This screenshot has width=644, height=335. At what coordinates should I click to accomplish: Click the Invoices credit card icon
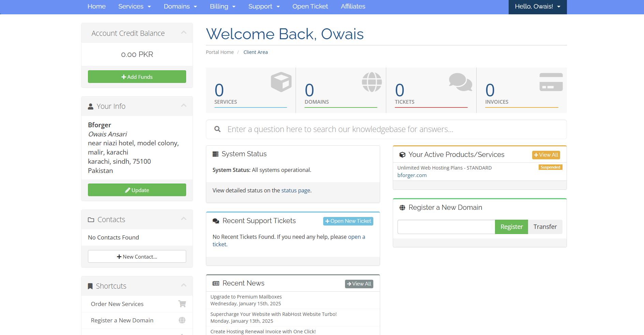coord(551,82)
